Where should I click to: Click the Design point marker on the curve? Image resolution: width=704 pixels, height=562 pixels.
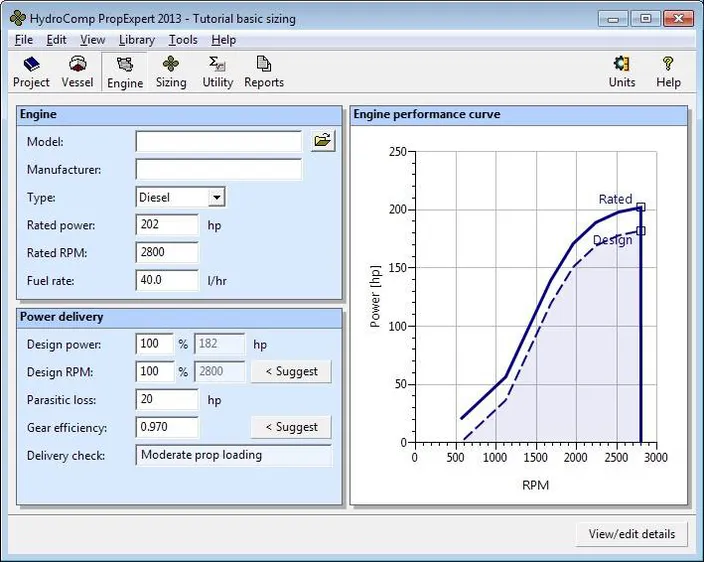click(x=641, y=231)
